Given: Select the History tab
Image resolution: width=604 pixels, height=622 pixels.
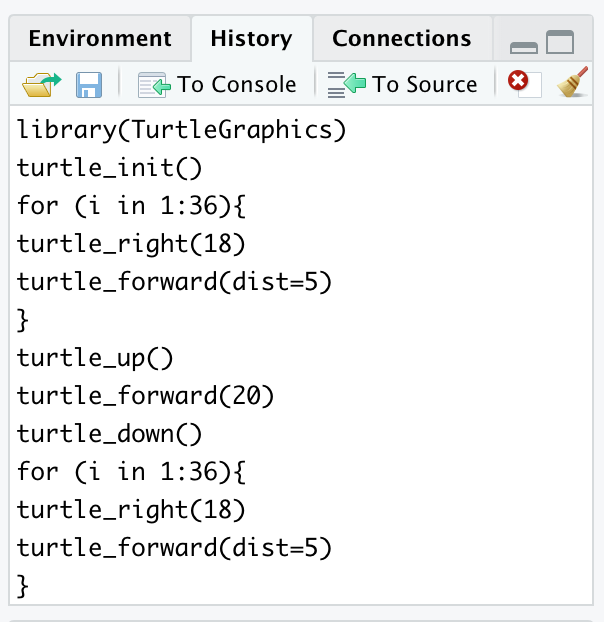Looking at the screenshot, I should pyautogui.click(x=251, y=39).
